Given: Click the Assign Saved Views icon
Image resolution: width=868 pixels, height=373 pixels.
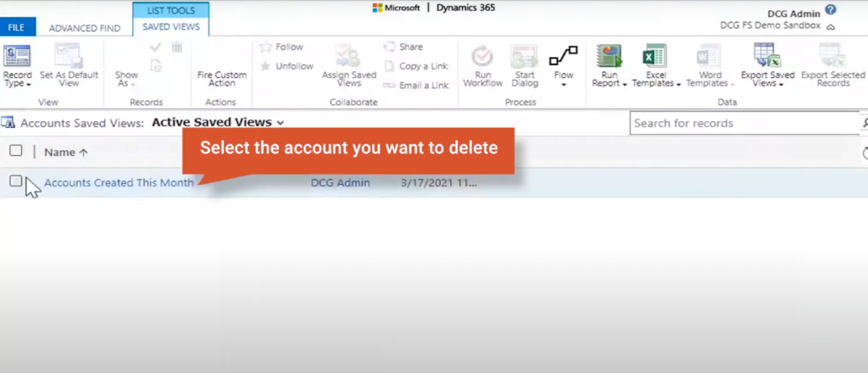Looking at the screenshot, I should coord(348,56).
